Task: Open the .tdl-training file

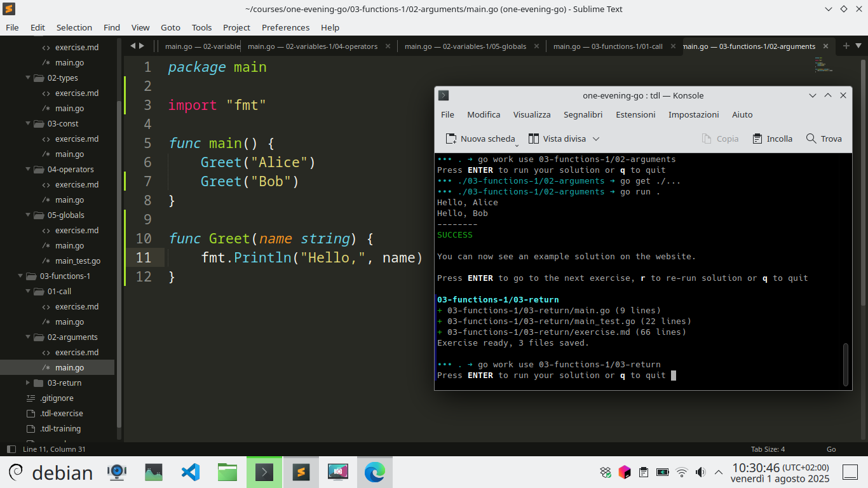Action: pos(60,428)
